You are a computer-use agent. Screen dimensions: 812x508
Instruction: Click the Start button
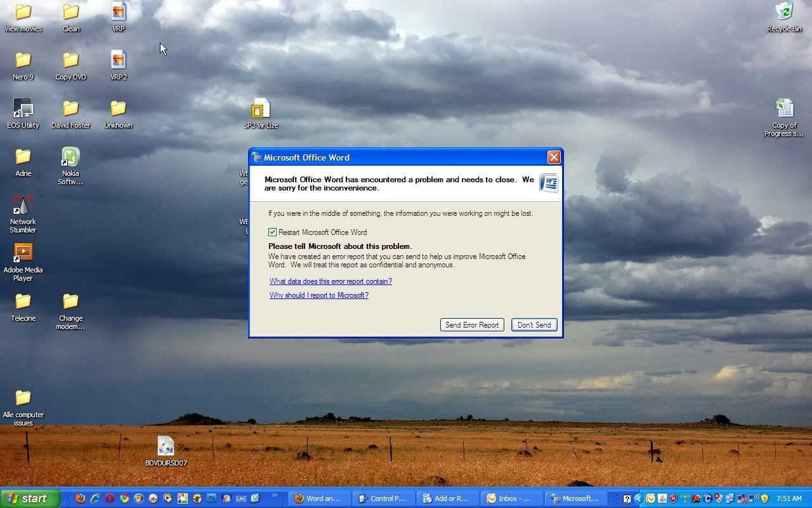tap(30, 498)
